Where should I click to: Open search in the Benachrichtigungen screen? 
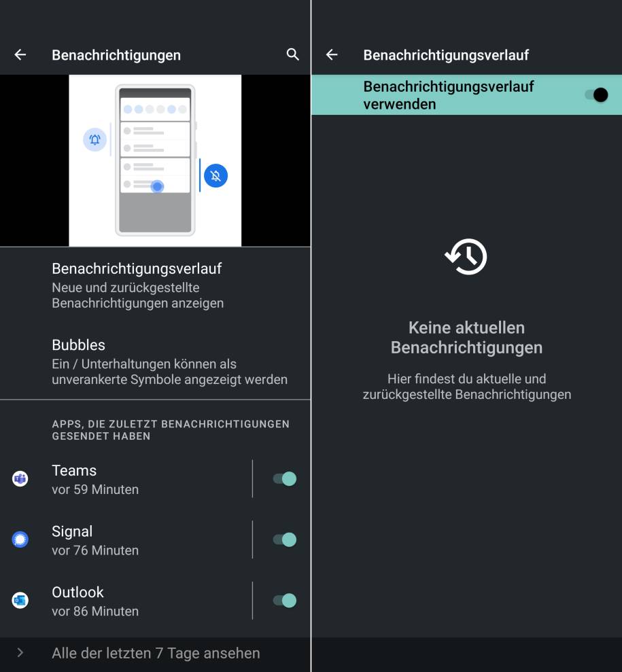(x=293, y=54)
